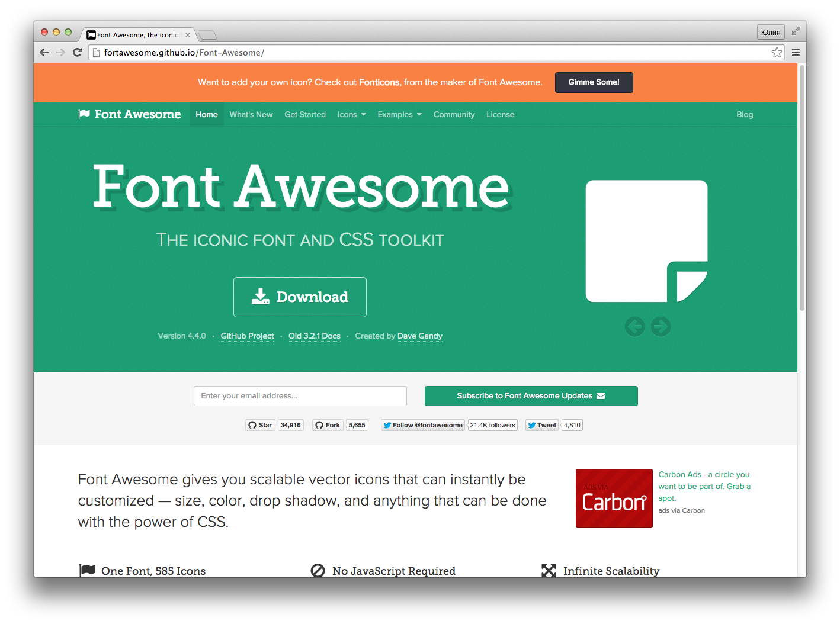840x624 pixels.
Task: Click the Carbon ad thumbnail
Action: point(614,498)
